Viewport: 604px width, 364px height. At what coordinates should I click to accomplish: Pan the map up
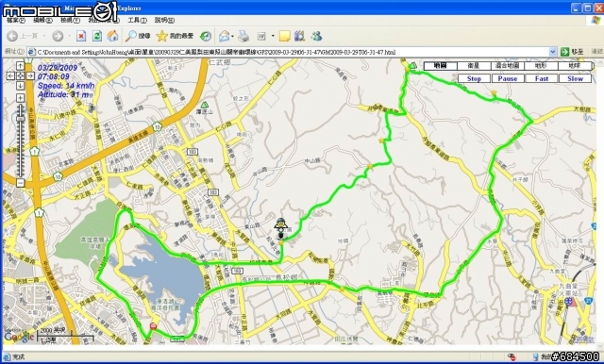coord(20,66)
